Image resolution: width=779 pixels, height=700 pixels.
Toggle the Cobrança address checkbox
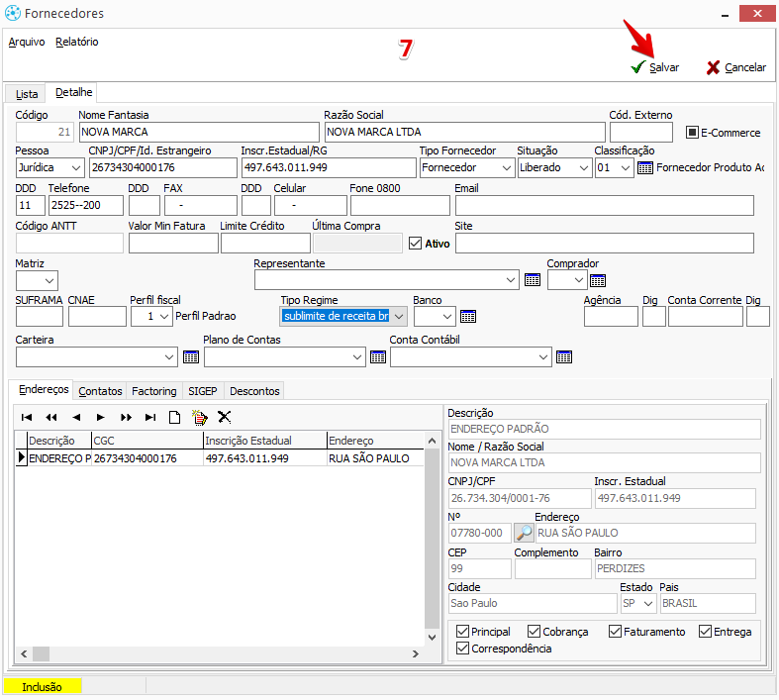point(535,632)
